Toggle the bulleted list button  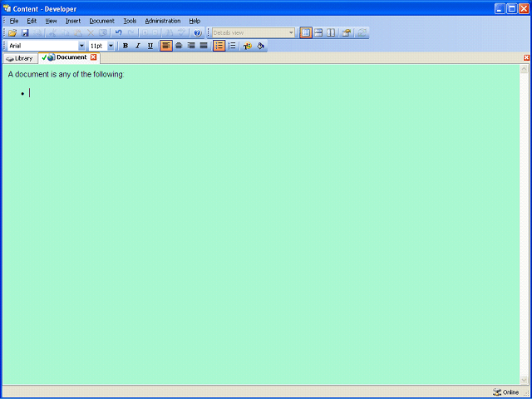click(219, 46)
